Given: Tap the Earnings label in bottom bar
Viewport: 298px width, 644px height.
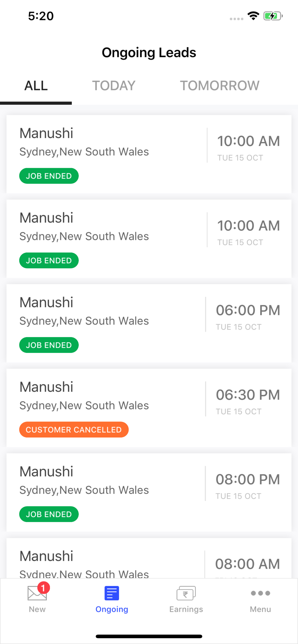Looking at the screenshot, I should coord(186,609).
